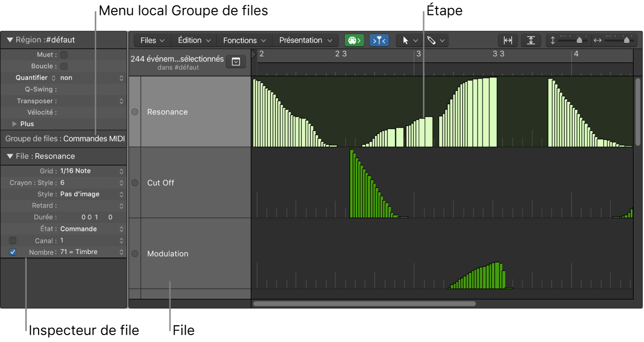Viewport: 644px width, 342px height.
Task: Click the Q-Swing value field
Action: pyautogui.click(x=92, y=89)
